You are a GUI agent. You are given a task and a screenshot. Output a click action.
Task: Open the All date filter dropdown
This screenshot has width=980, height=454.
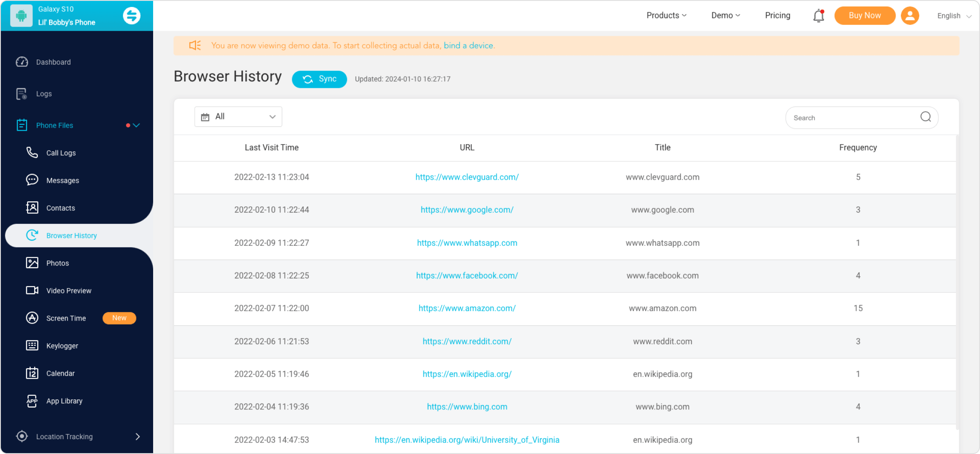238,117
